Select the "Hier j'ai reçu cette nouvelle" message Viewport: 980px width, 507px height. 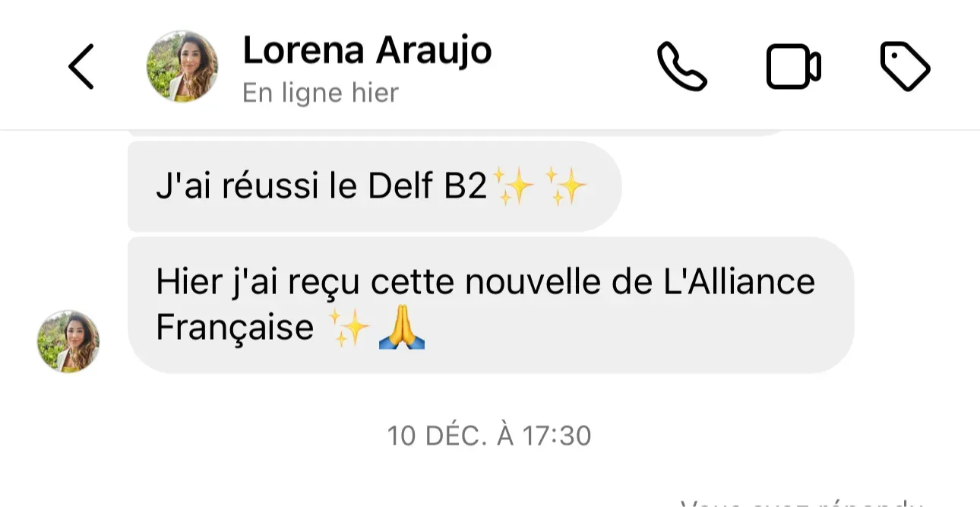(x=491, y=305)
